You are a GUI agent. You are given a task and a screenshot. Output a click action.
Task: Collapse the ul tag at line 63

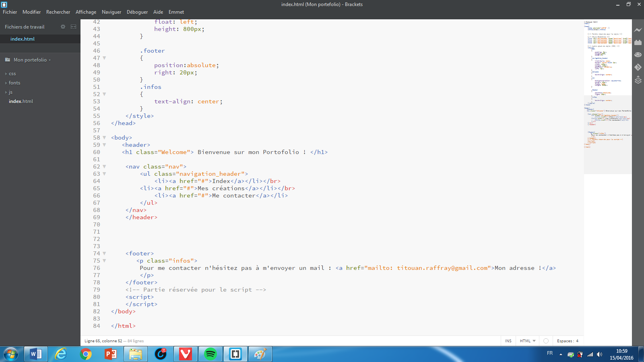point(104,174)
